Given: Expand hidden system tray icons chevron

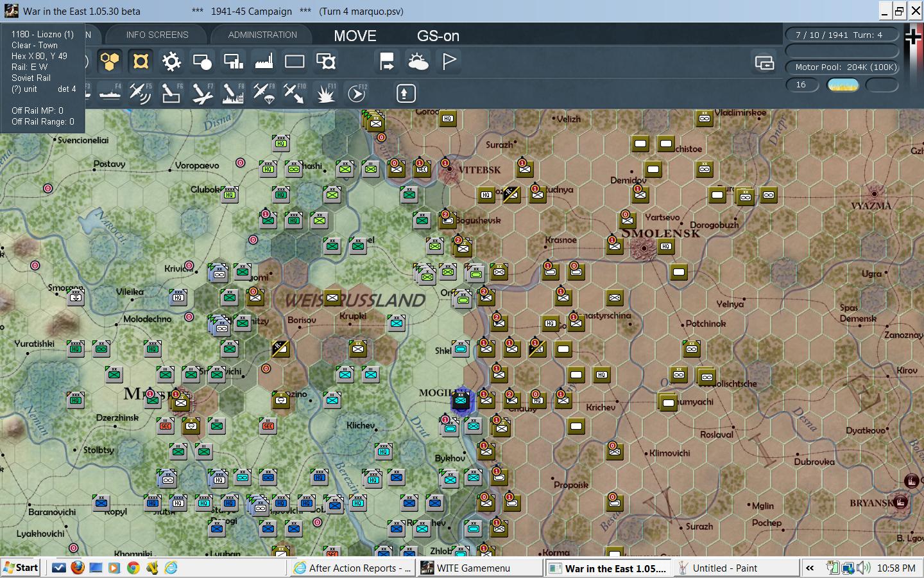Looking at the screenshot, I should point(810,568).
